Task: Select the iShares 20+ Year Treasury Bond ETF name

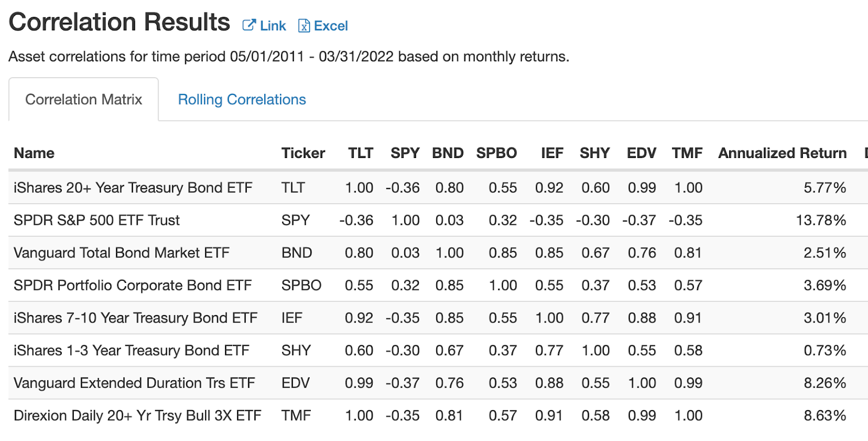Action: [x=133, y=188]
